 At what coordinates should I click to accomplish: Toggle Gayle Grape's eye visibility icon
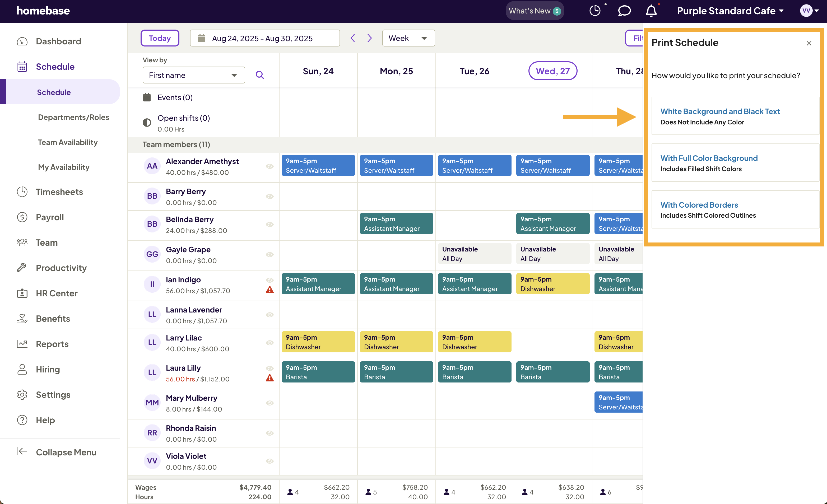270,255
